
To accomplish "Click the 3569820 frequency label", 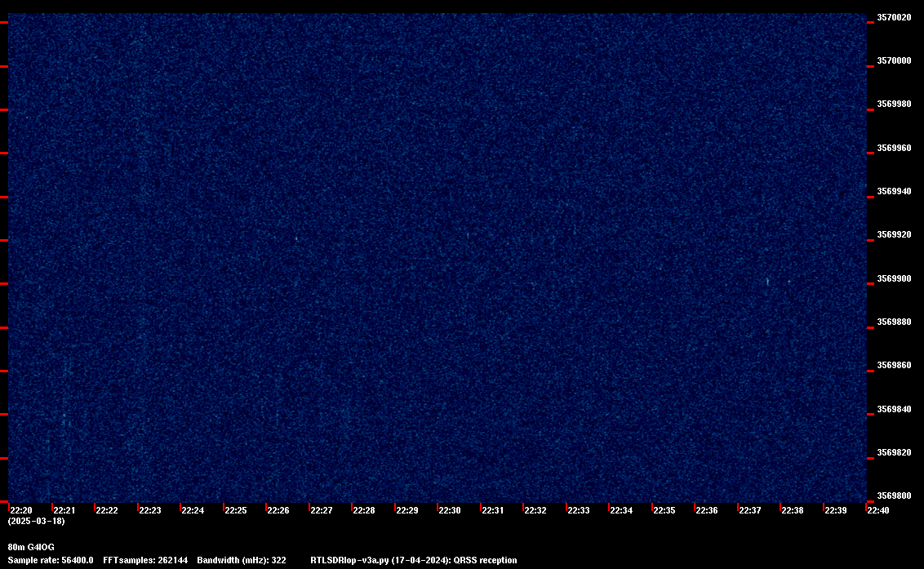I will (894, 453).
